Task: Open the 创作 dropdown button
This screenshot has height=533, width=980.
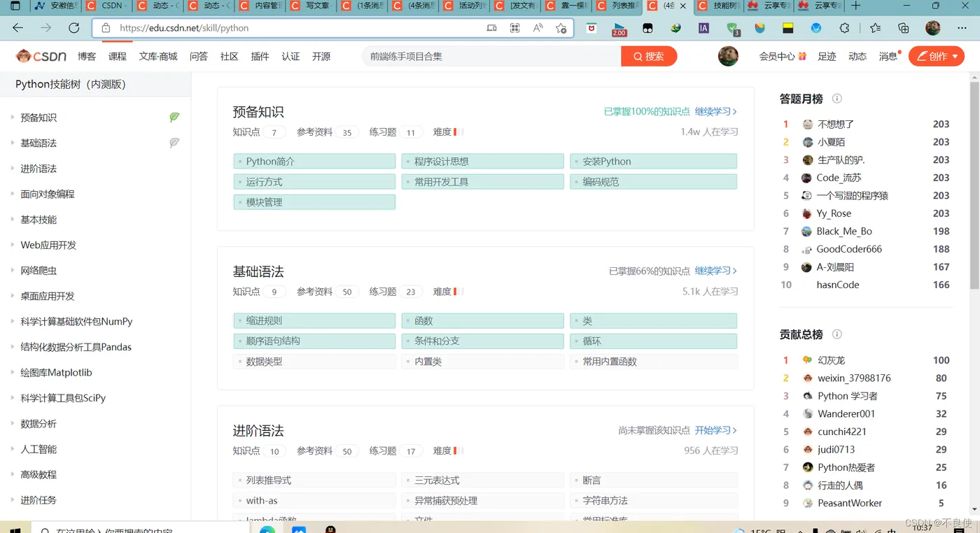Action: click(936, 56)
